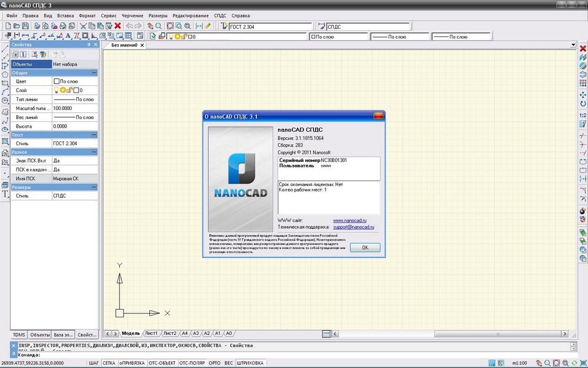This screenshot has height=368, width=588.
Task: Click the horizontal scrollbar thumb below drawing
Action: tap(497, 333)
